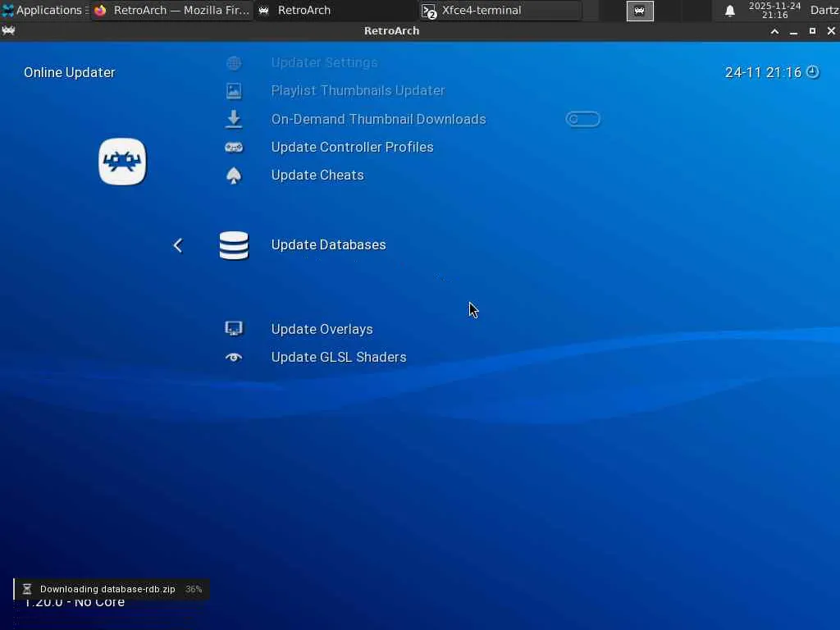This screenshot has height=630, width=840.
Task: Click the 36% download progress value
Action: (x=194, y=589)
